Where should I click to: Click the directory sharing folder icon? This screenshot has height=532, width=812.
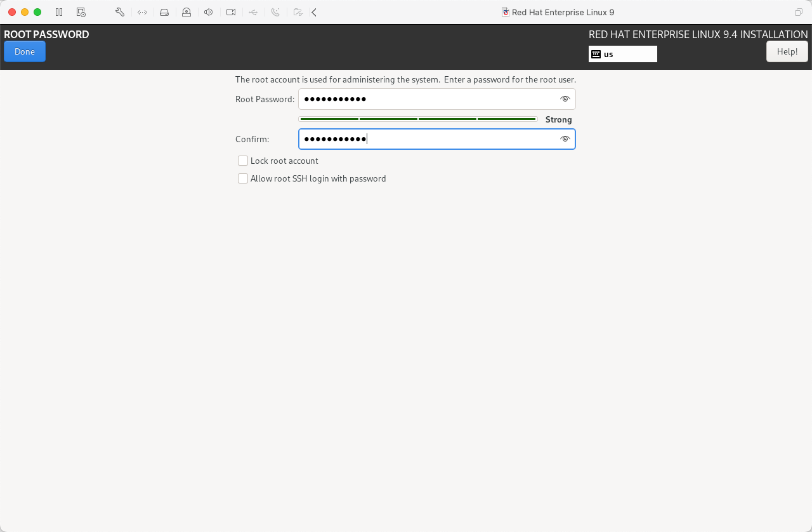298,12
